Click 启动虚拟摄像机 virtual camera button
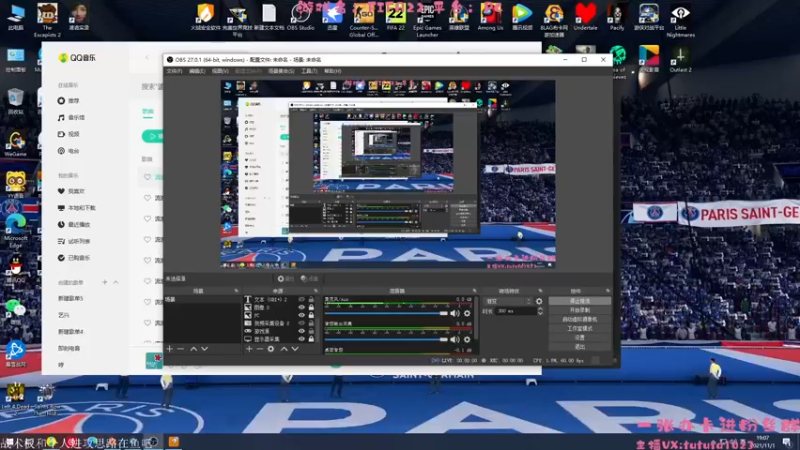This screenshot has width=800, height=450. point(580,319)
